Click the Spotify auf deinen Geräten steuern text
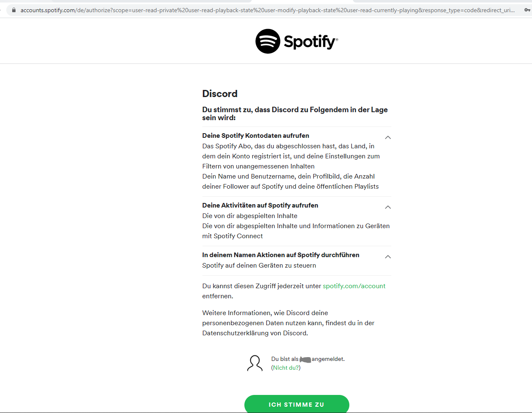Viewport: 532px width, 413px height. (x=259, y=266)
